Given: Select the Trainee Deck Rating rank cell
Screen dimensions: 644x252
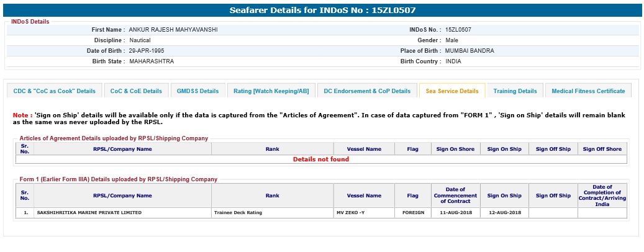Looking at the screenshot, I should click(238, 213).
